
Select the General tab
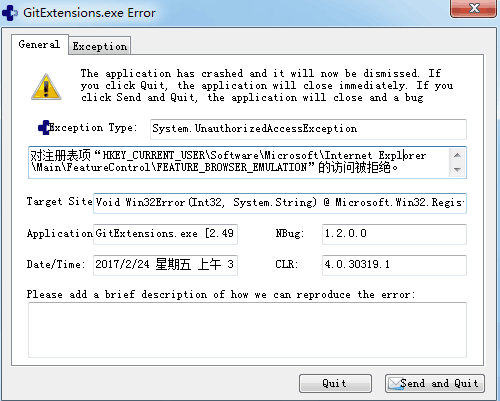coord(39,44)
